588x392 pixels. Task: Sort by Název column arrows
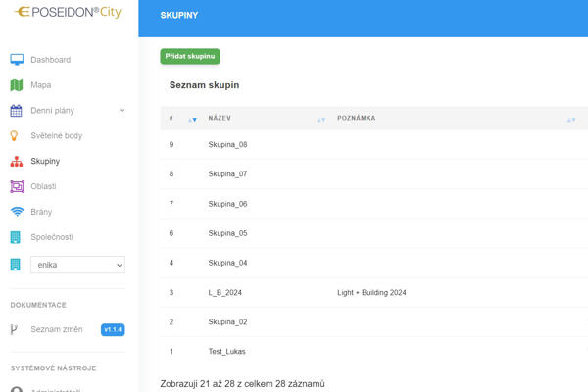(x=321, y=120)
